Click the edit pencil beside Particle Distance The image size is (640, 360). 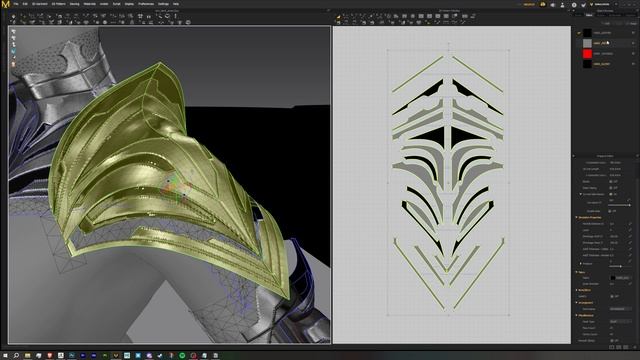point(630,224)
